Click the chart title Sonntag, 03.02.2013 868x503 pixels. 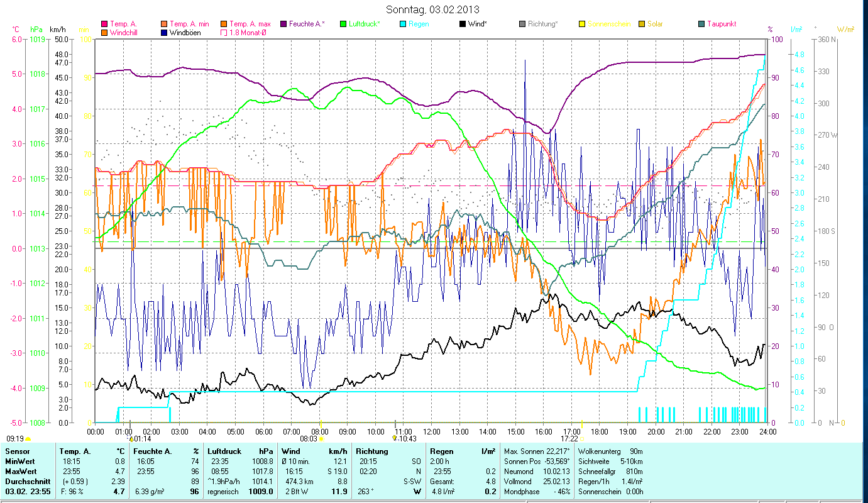[432, 9]
